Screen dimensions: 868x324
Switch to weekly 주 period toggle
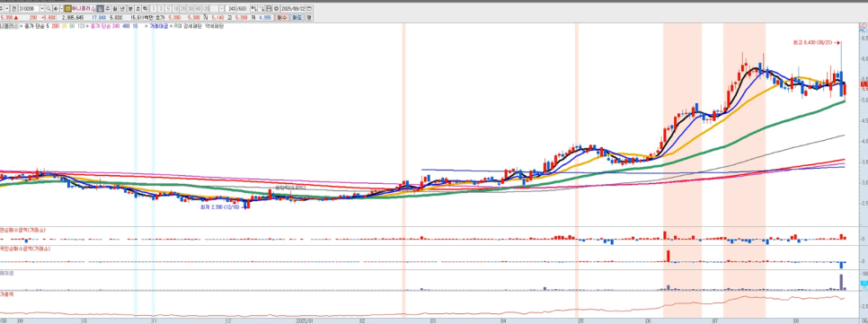coord(108,9)
